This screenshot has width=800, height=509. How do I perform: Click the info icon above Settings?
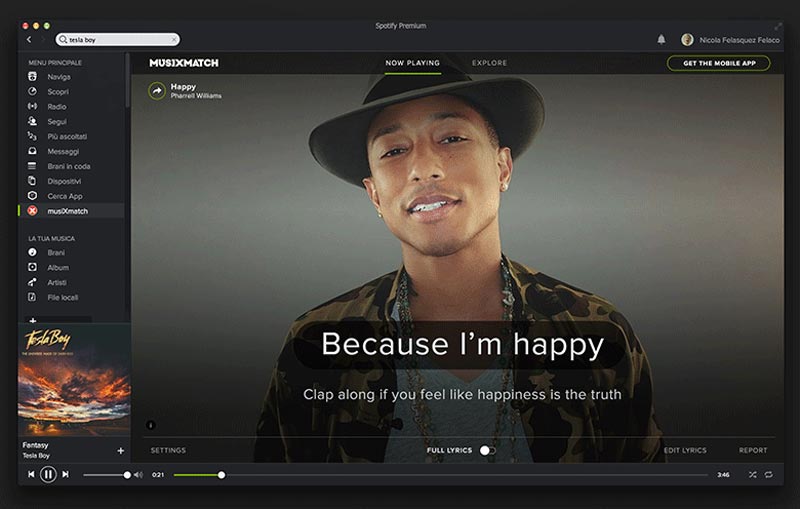[150, 424]
